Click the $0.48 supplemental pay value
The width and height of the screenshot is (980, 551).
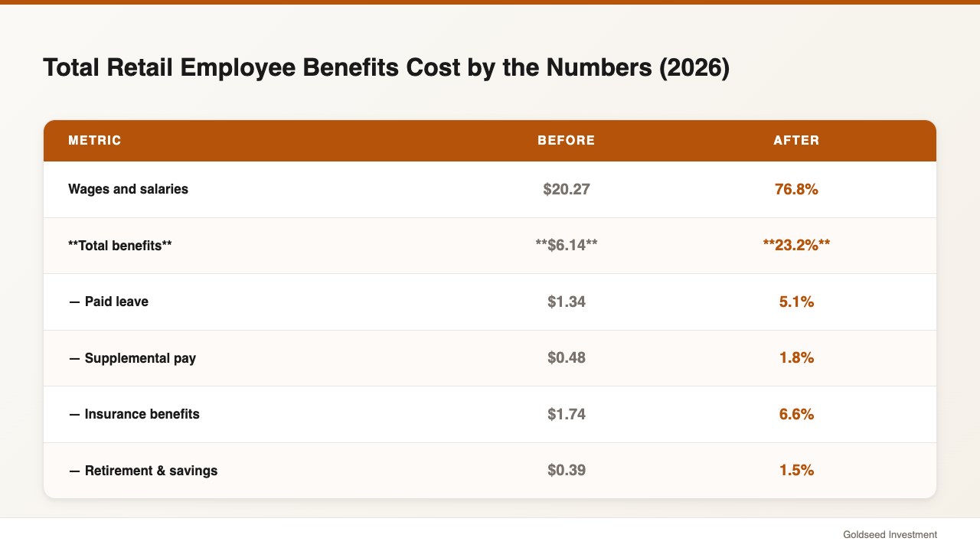(567, 358)
